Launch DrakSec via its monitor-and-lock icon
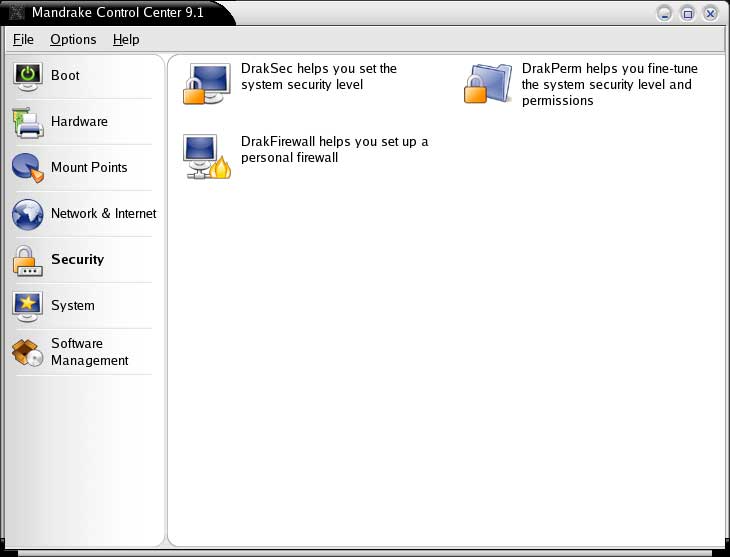730x557 pixels. [206, 84]
